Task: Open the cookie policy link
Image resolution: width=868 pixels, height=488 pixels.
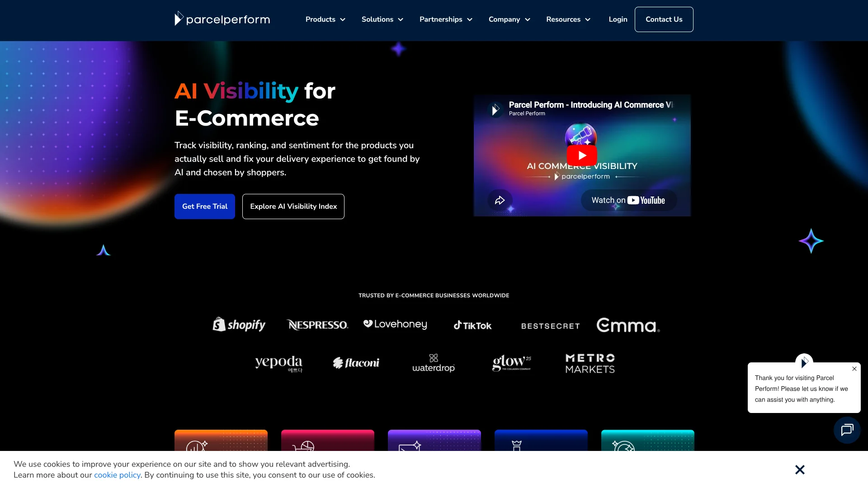Action: 117,475
